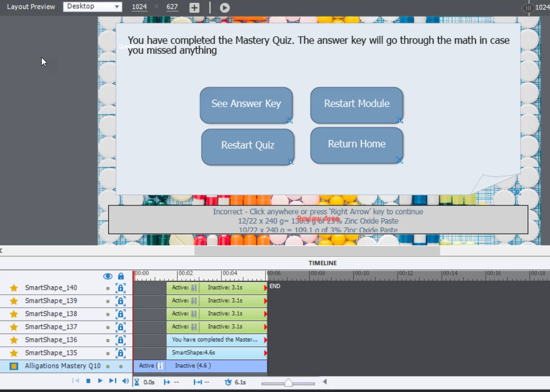Select the See Answer Key button
The height and width of the screenshot is (392, 550).
246,105
